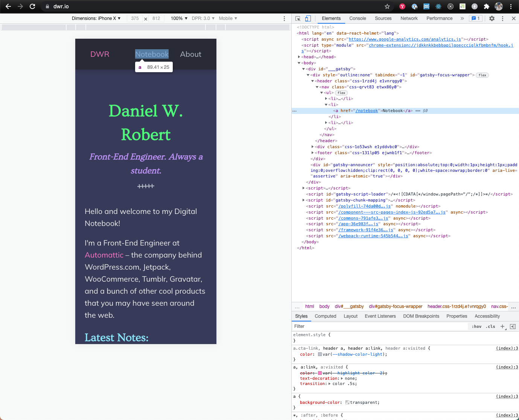Add new style rule plus icon
The width and height of the screenshot is (519, 420).
[x=502, y=326]
